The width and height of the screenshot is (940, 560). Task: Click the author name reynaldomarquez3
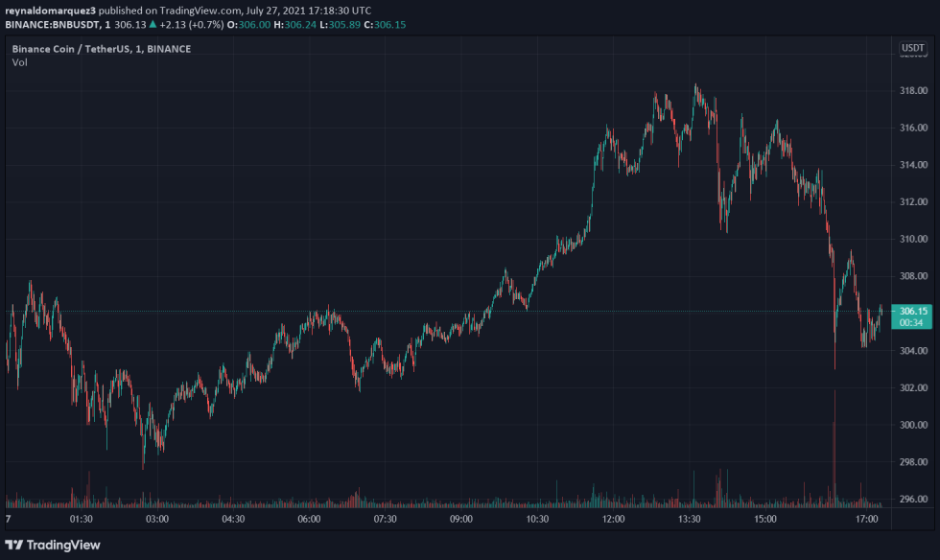pos(50,11)
